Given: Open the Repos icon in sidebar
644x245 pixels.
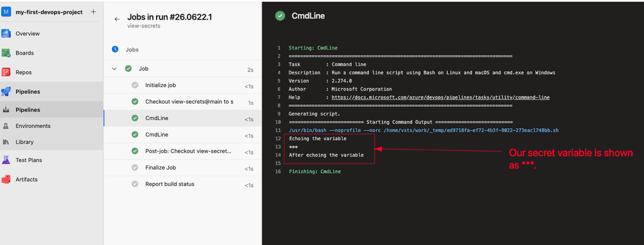Looking at the screenshot, I should [6, 72].
